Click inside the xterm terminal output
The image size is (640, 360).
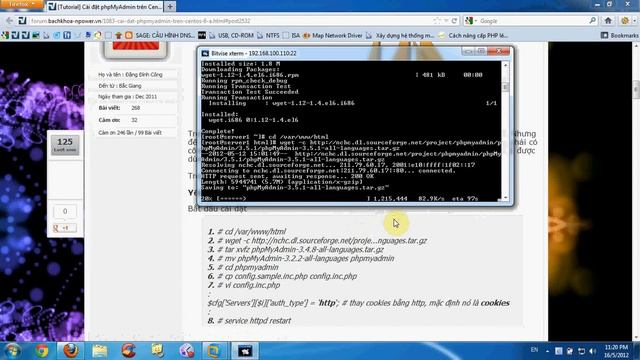pos(350,131)
